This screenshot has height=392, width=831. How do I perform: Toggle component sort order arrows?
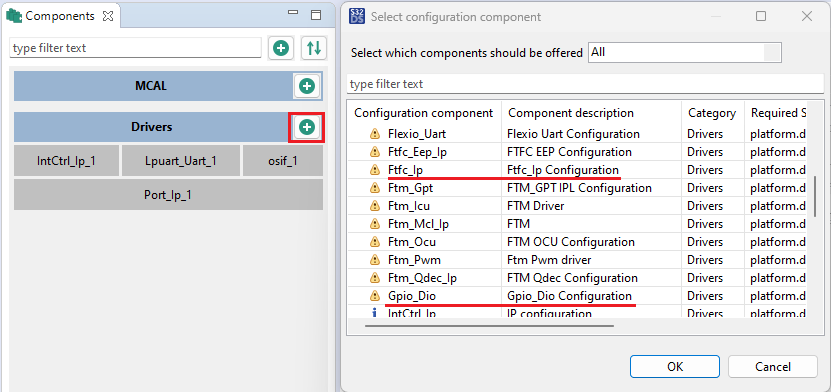(x=314, y=48)
